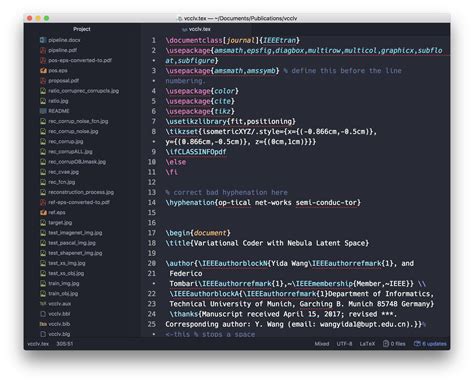The image size is (474, 384).
Task: Click the ratio.jpg image icon
Action: 43,101
